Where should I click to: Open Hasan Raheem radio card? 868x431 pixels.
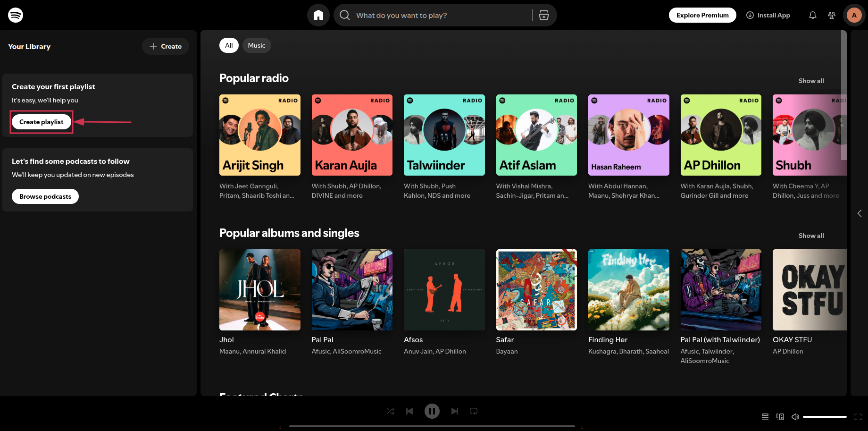click(x=629, y=135)
